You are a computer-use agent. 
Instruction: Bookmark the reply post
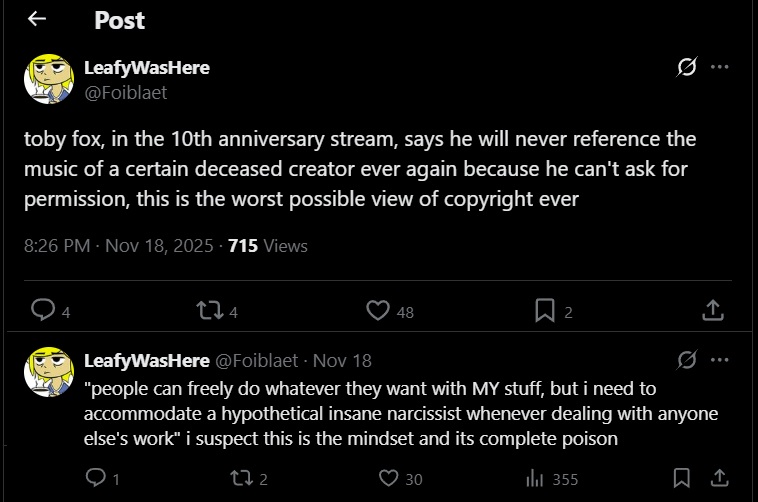click(682, 478)
